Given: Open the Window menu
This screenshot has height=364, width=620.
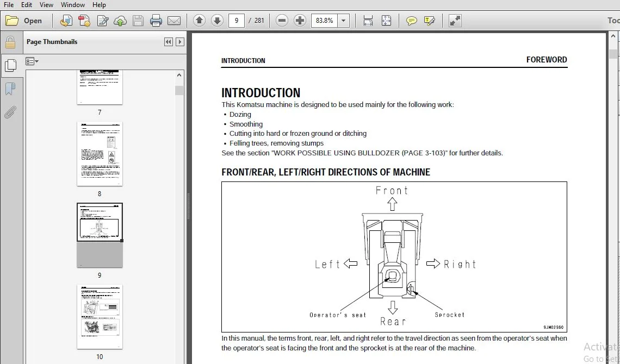Looking at the screenshot, I should pos(73,5).
